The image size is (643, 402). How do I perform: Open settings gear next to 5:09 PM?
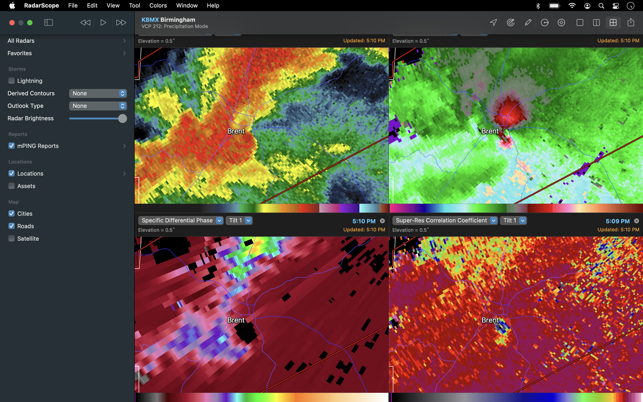636,221
